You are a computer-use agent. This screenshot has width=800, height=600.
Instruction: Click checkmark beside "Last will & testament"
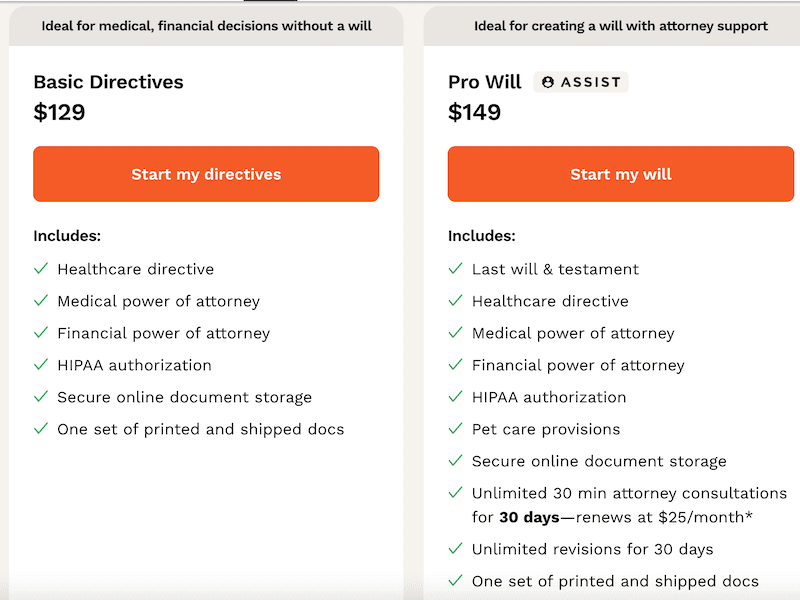click(x=454, y=269)
